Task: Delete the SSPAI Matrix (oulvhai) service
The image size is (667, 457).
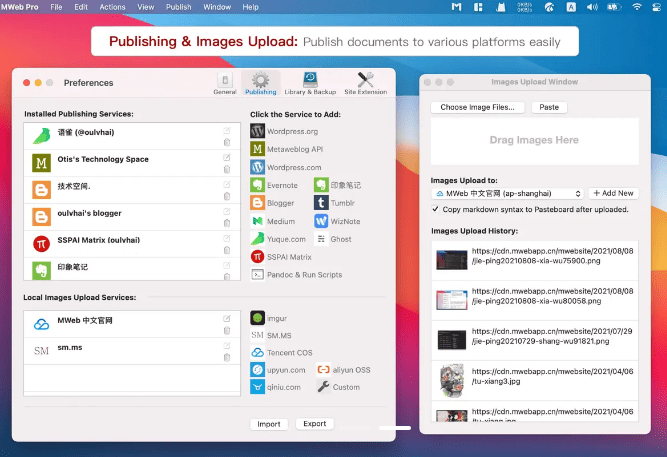Action: point(227,250)
